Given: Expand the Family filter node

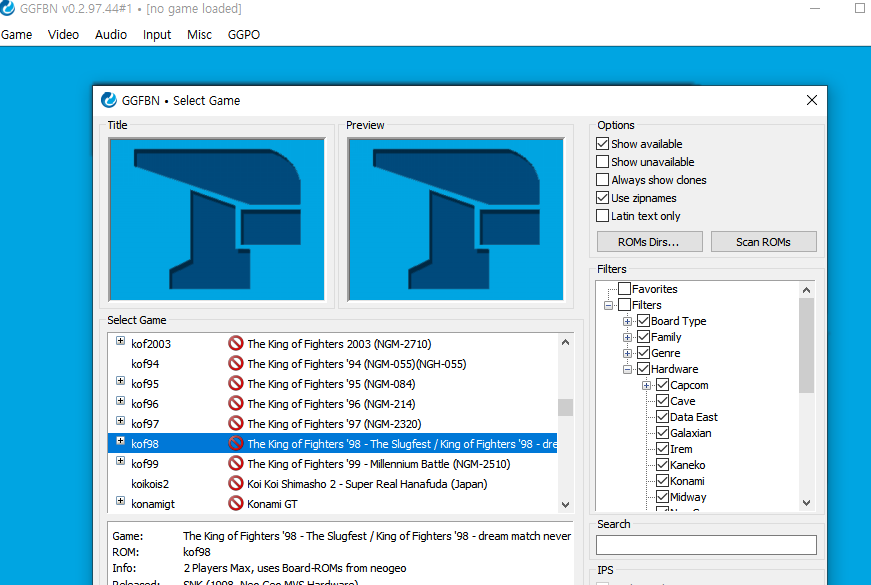Looking at the screenshot, I should (627, 337).
